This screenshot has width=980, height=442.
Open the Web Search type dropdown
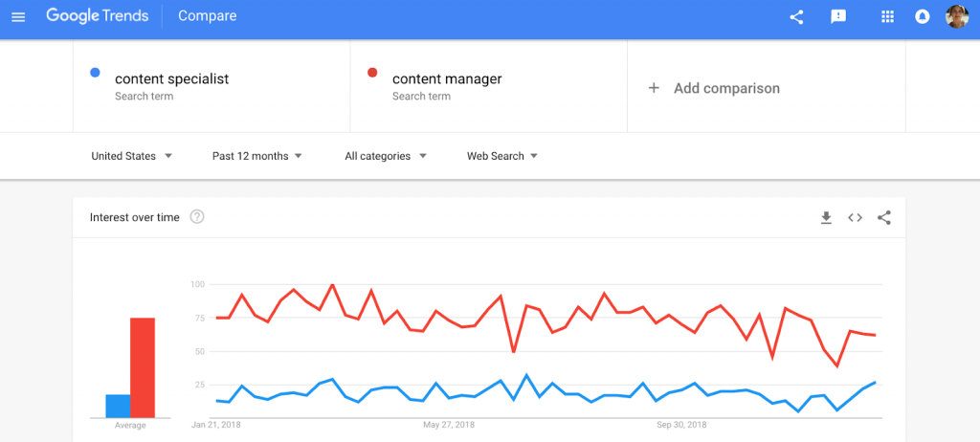502,156
